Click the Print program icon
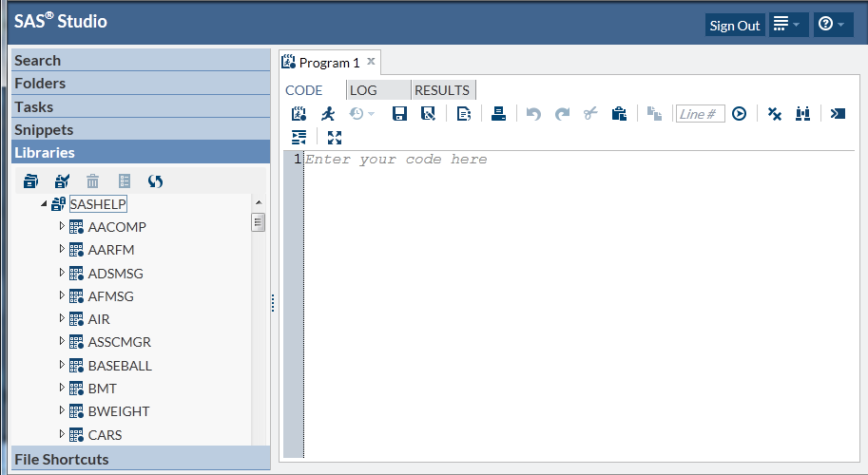The height and width of the screenshot is (475, 868). pyautogui.click(x=498, y=114)
